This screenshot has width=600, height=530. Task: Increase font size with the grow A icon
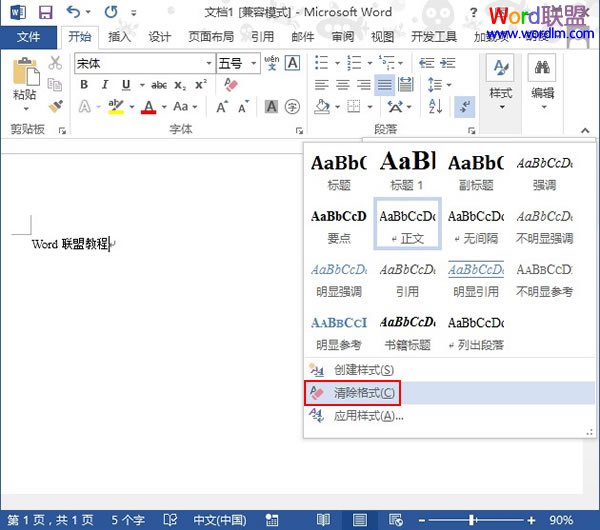tap(222, 107)
